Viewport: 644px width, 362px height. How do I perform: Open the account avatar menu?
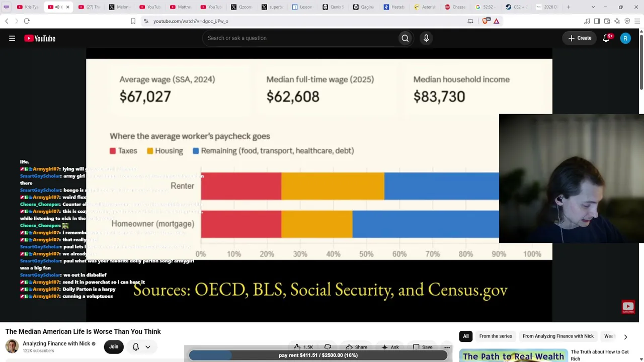625,38
